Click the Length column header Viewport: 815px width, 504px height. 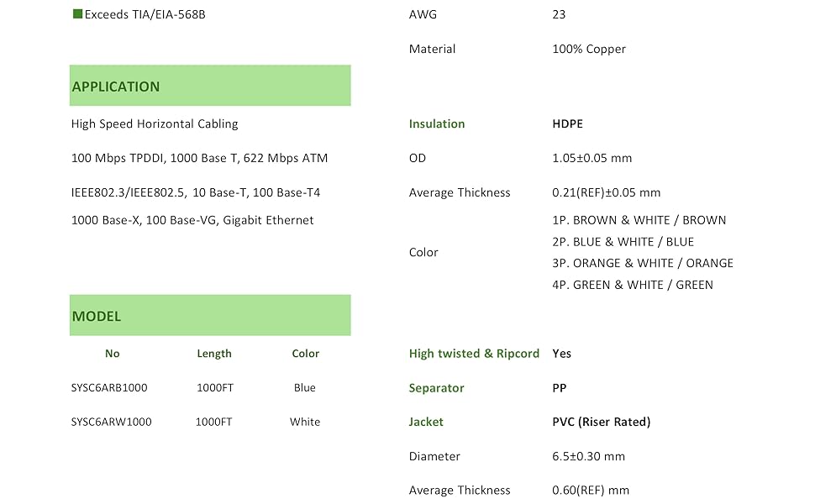point(214,354)
